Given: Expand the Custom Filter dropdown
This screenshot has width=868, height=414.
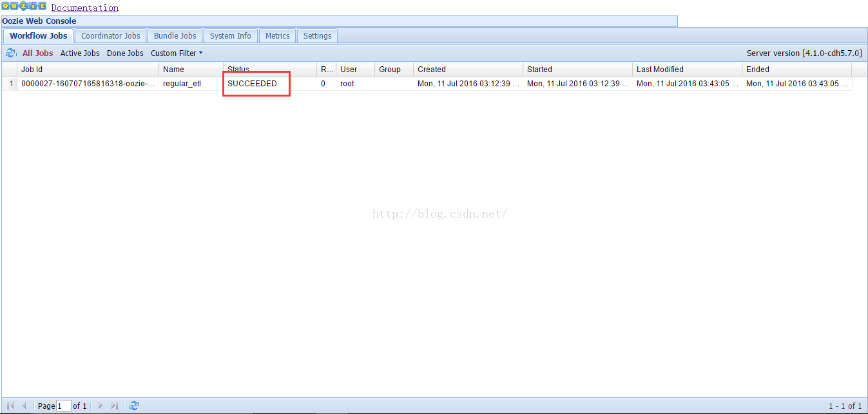Looking at the screenshot, I should 177,53.
